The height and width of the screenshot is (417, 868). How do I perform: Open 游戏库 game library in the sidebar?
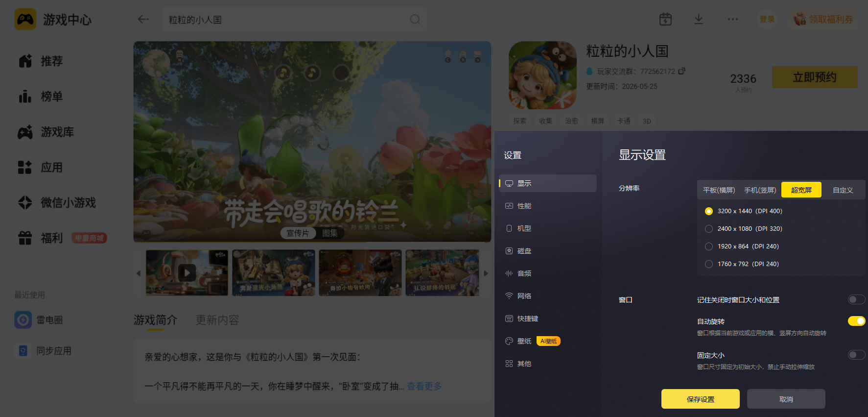click(47, 132)
